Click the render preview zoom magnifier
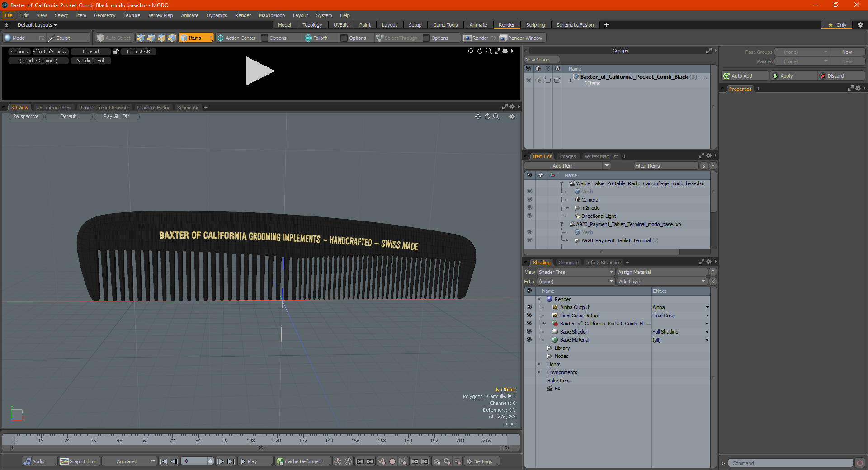This screenshot has width=868, height=470. [489, 51]
